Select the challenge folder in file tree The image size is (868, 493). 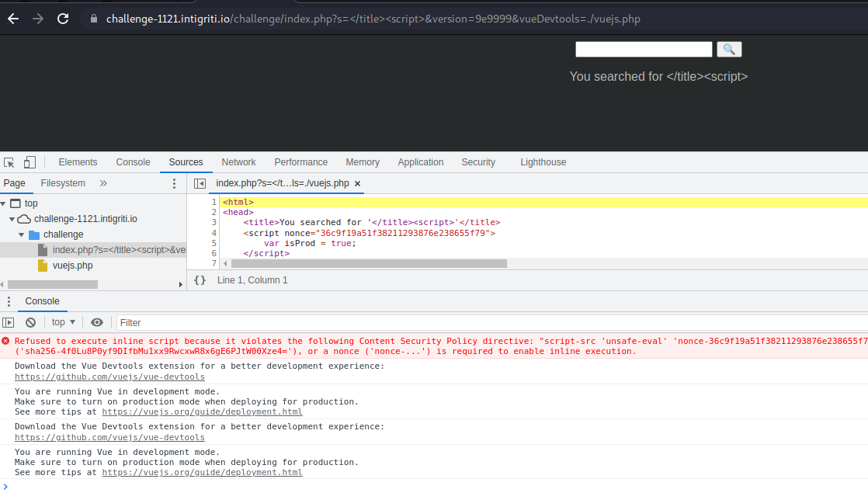click(63, 234)
